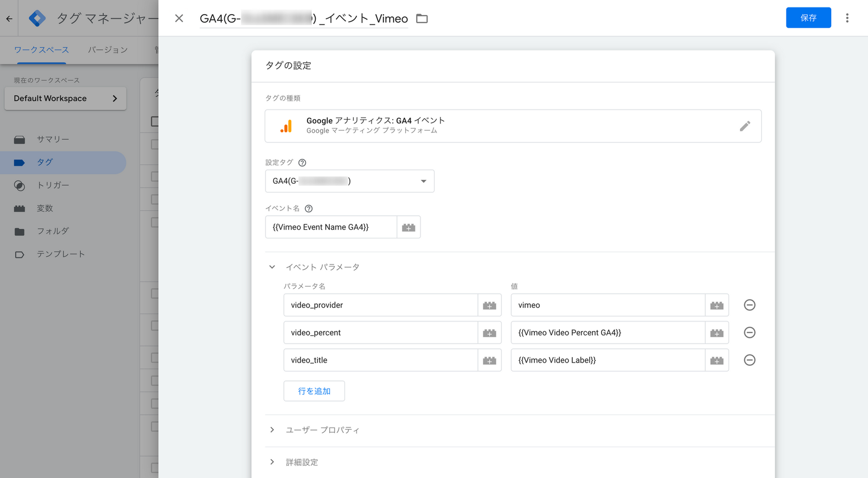Open help icon beside イベント名
This screenshot has width=868, height=478.
tap(309, 209)
